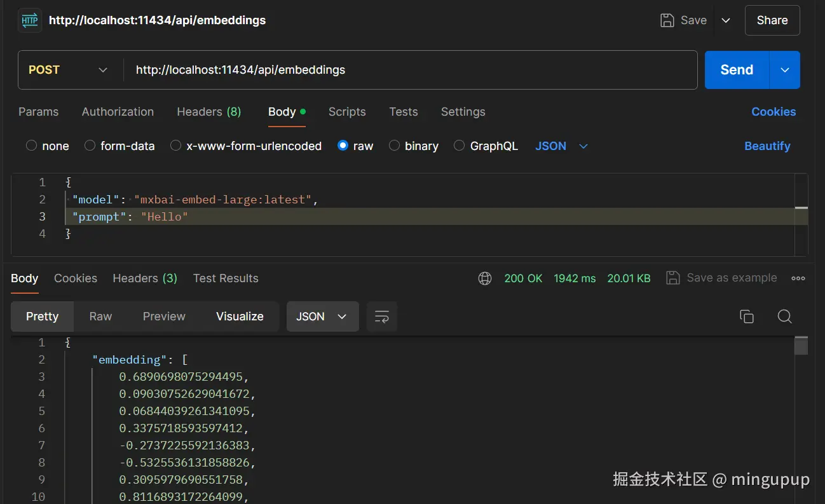Click the Beautify link

pos(767,146)
